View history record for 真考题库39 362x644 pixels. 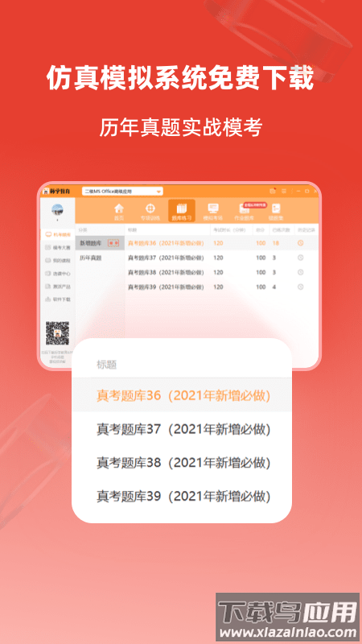[x=300, y=287]
